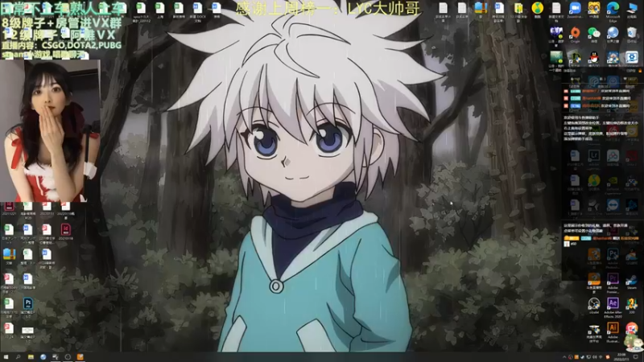This screenshot has width=644, height=362.
Task: Open the blue globe browser shortcut in the top-right icons
Action: click(x=613, y=33)
